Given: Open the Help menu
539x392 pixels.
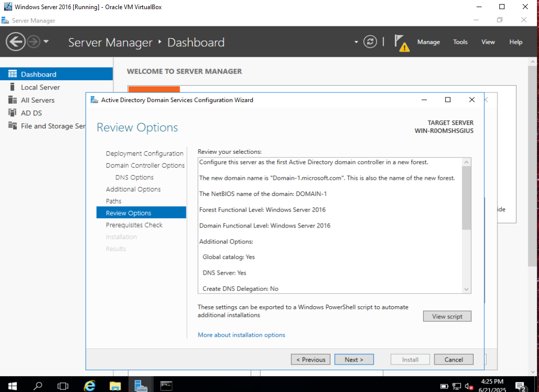Looking at the screenshot, I should click(x=516, y=42).
